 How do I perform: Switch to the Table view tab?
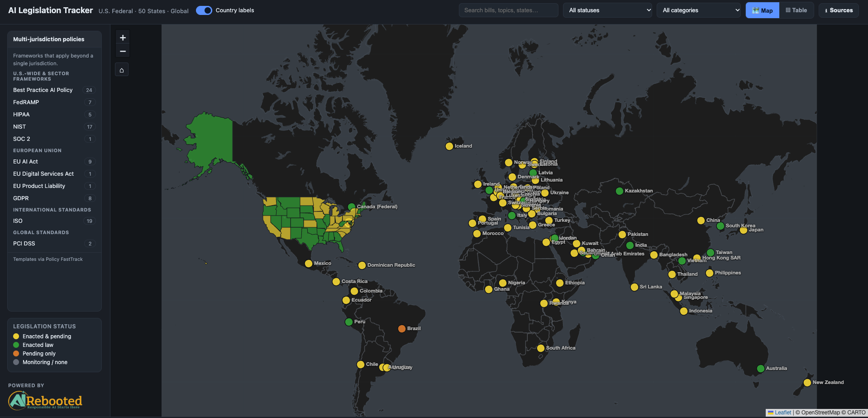tap(796, 10)
